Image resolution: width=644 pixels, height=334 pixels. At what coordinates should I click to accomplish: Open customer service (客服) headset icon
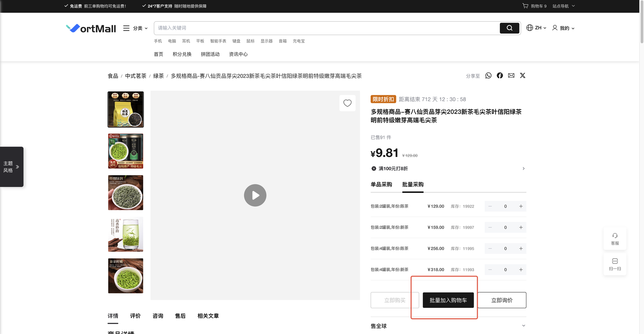(615, 238)
